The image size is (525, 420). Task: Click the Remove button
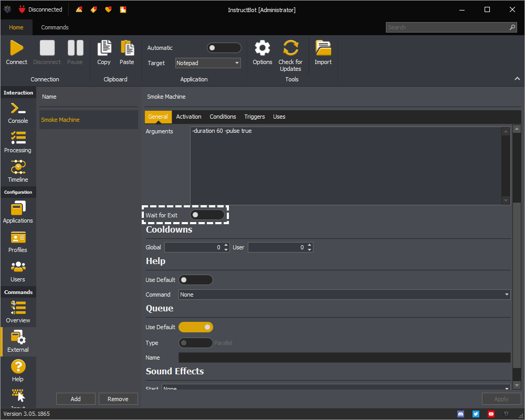(x=118, y=399)
